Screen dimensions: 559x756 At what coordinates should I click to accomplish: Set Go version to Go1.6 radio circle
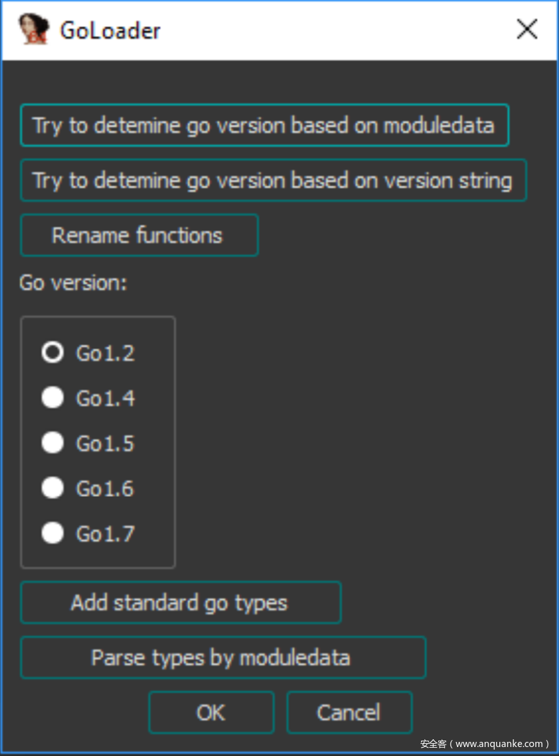click(53, 488)
